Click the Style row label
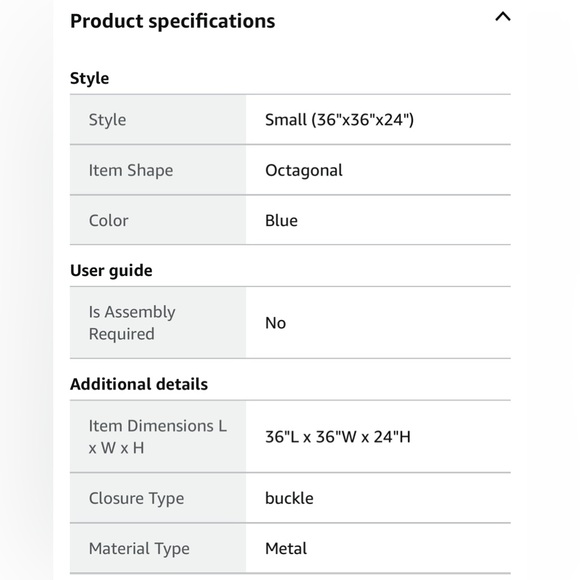 pos(107,120)
